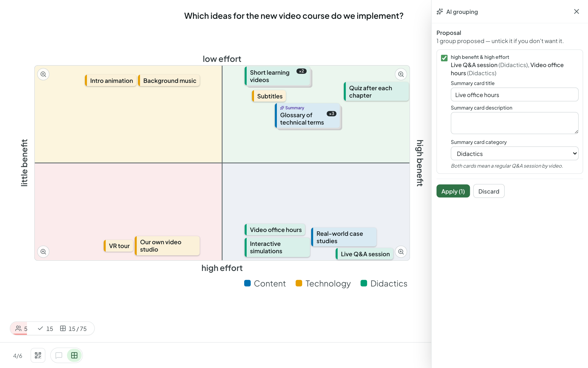
Task: Open the QR code button
Action: click(38, 355)
